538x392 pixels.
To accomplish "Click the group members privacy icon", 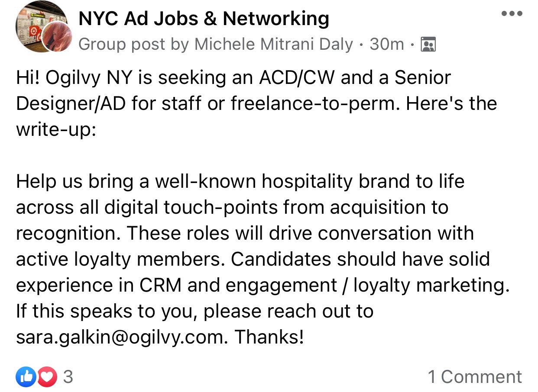I will [428, 45].
